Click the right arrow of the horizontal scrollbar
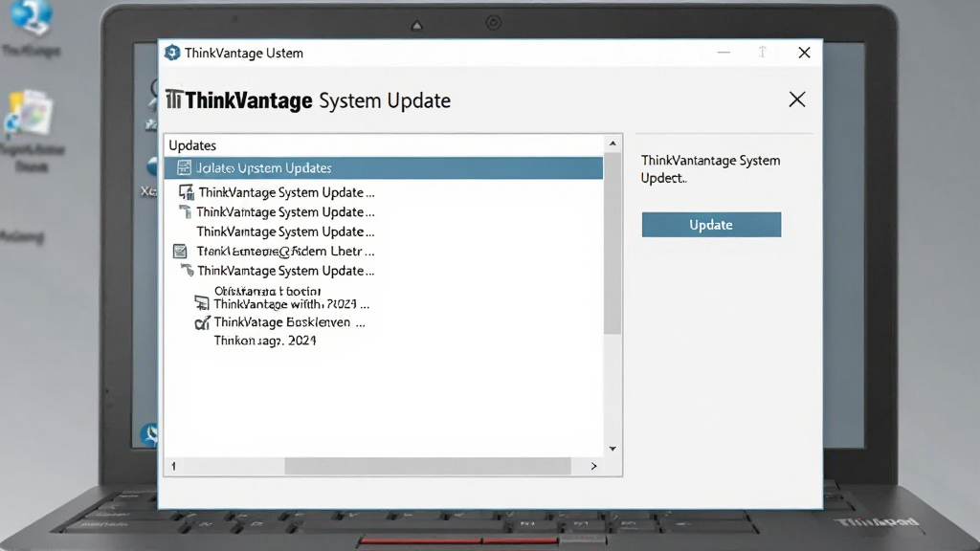Image resolution: width=980 pixels, height=551 pixels. [593, 466]
